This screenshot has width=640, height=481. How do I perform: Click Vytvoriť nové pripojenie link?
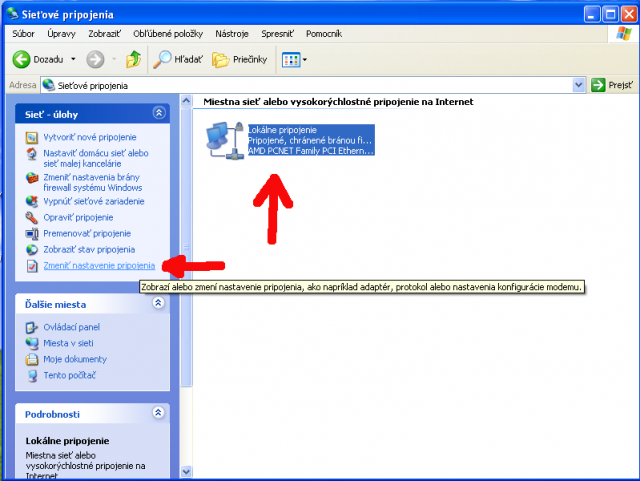90,137
